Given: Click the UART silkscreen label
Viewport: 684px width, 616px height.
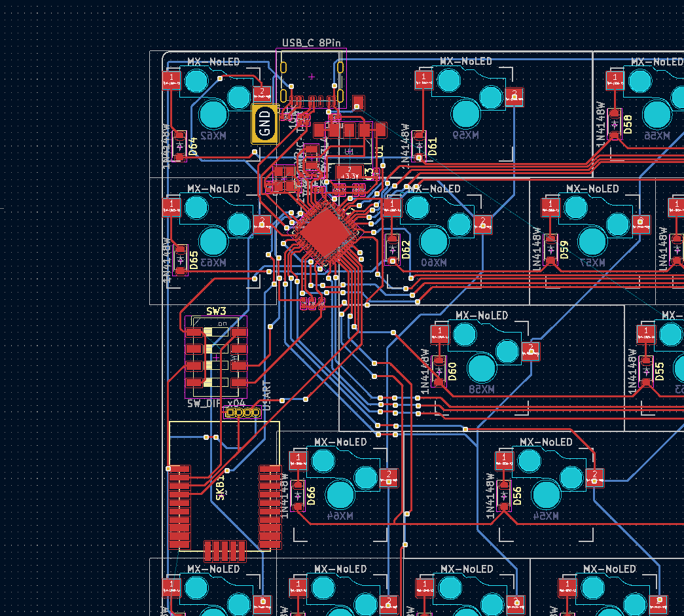Looking at the screenshot, I should click(267, 395).
